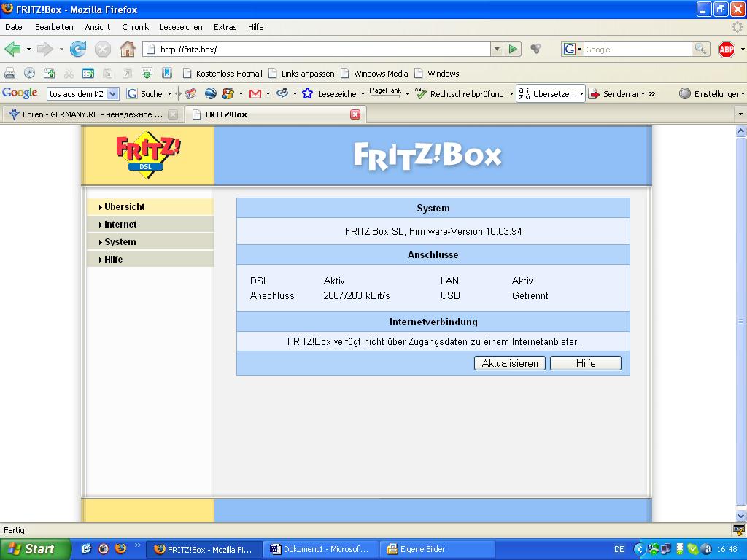Open the Hilfe menu in the menu bar
747x560 pixels.
pos(256,27)
